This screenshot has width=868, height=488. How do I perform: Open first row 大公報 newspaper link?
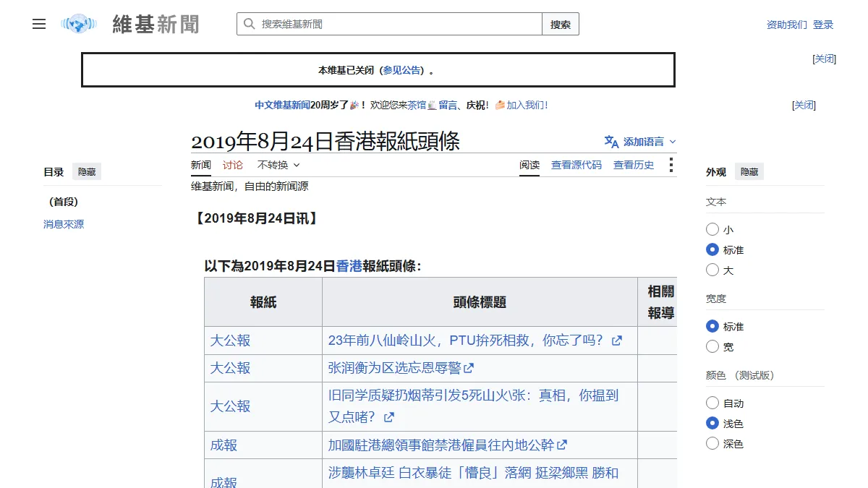coord(230,341)
